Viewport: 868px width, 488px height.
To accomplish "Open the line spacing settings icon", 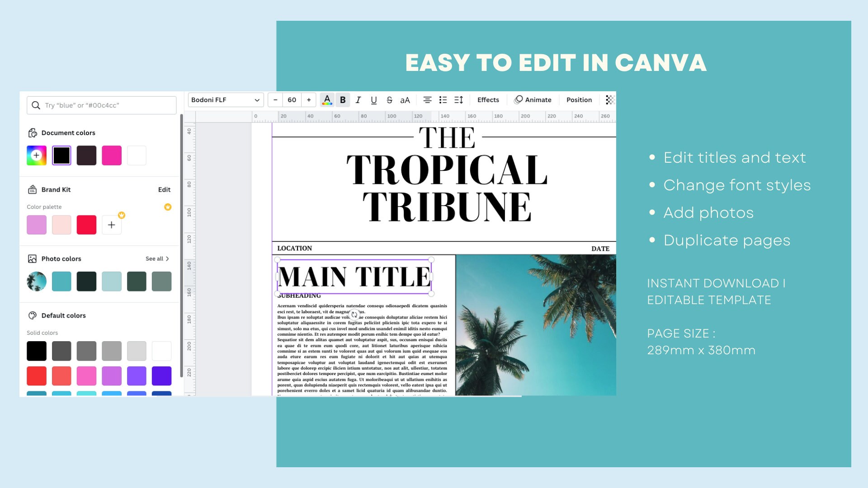I will point(458,100).
